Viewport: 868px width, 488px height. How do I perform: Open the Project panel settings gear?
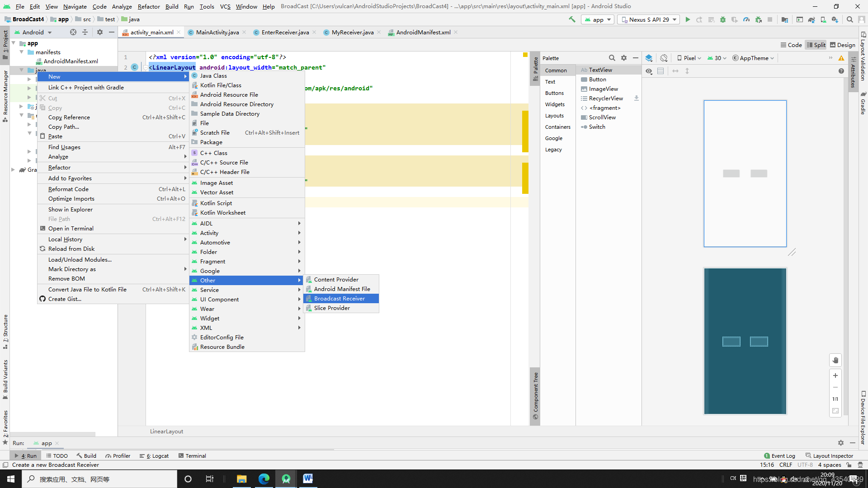[100, 32]
